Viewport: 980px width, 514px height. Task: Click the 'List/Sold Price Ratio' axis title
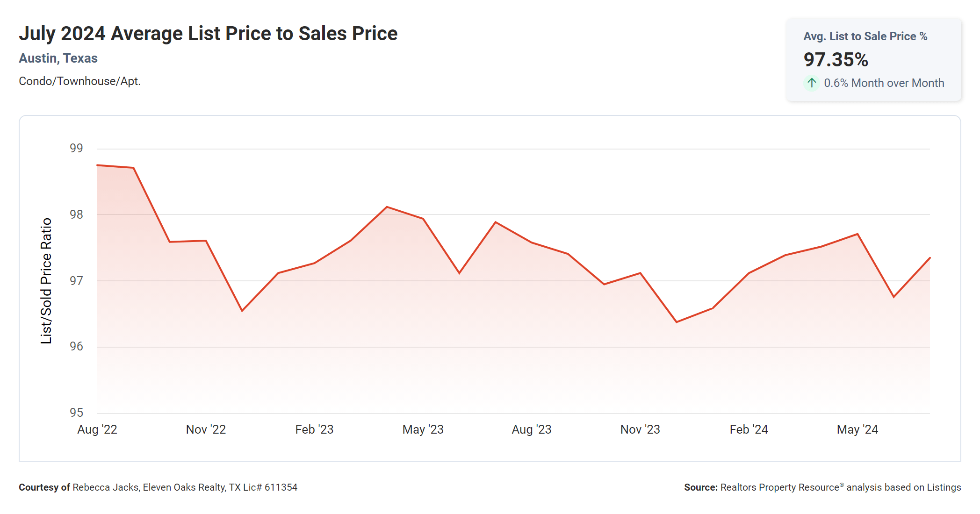[46, 281]
